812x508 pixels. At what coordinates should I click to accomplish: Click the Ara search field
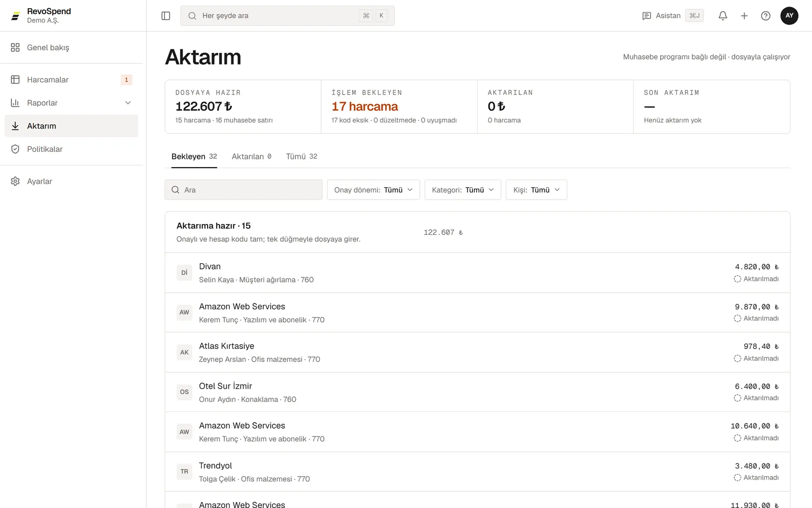[244, 189]
